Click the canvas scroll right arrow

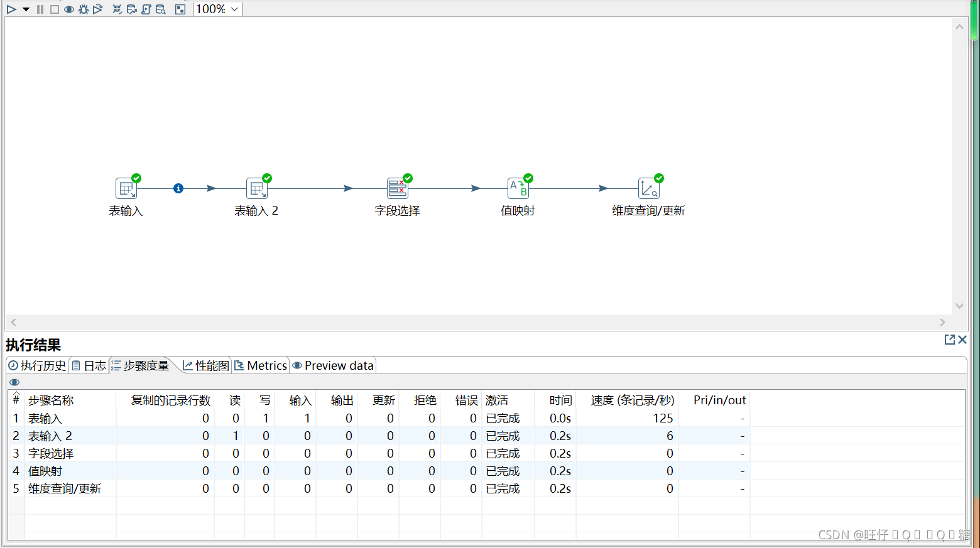[942, 322]
